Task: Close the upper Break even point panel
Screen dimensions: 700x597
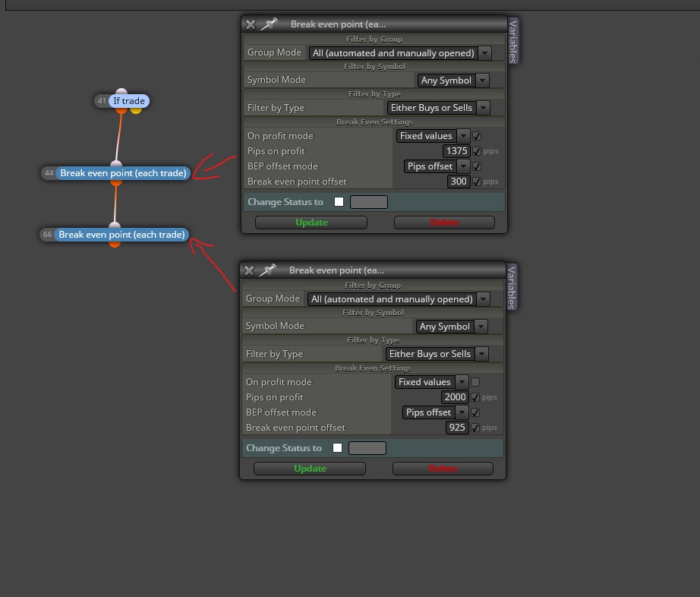Action: pos(251,24)
